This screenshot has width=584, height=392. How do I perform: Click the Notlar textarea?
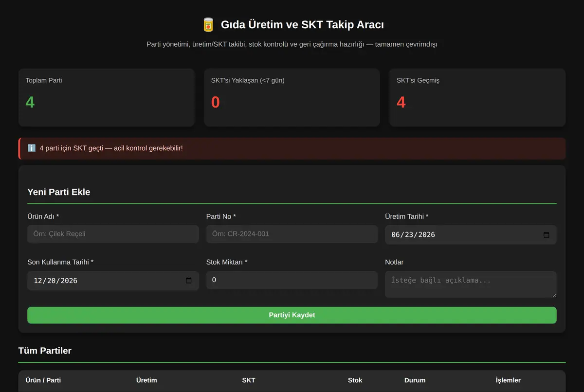click(x=471, y=284)
